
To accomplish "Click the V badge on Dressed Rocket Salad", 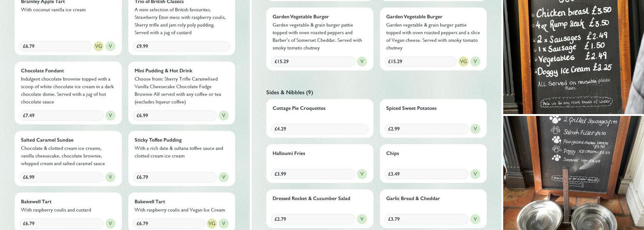I will pyautogui.click(x=362, y=219).
